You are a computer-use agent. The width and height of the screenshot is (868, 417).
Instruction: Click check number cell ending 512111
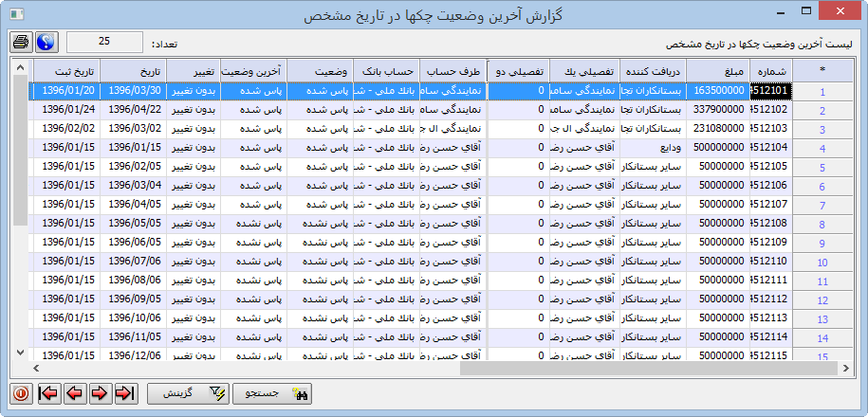[771, 281]
